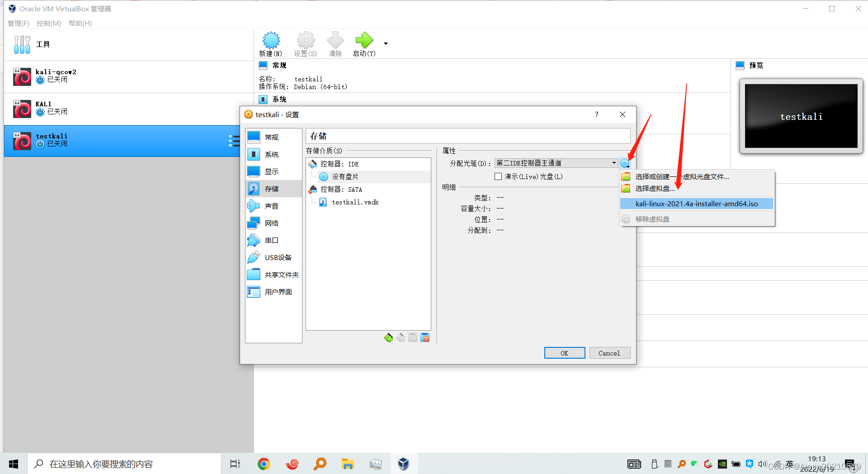Click the testkali preview thumbnail
The image size is (868, 474).
(x=801, y=116)
